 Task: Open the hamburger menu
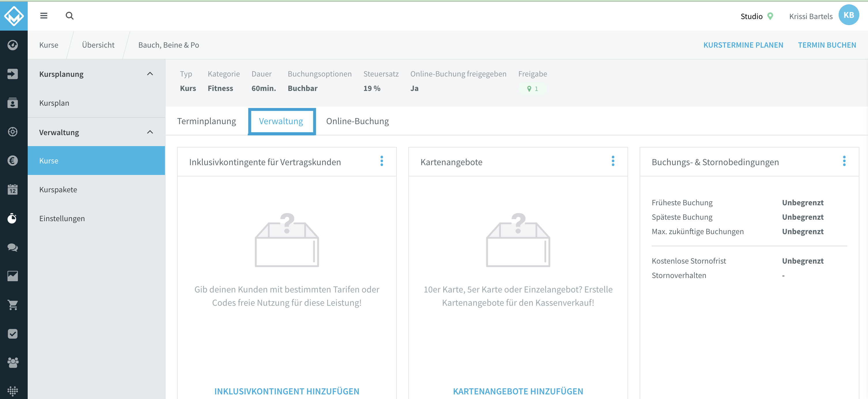44,16
